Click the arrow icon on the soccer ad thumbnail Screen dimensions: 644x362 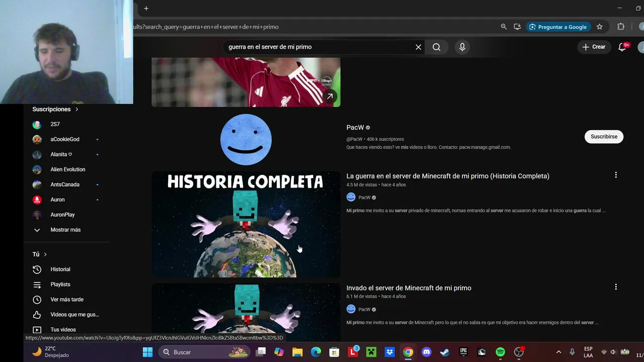(330, 97)
